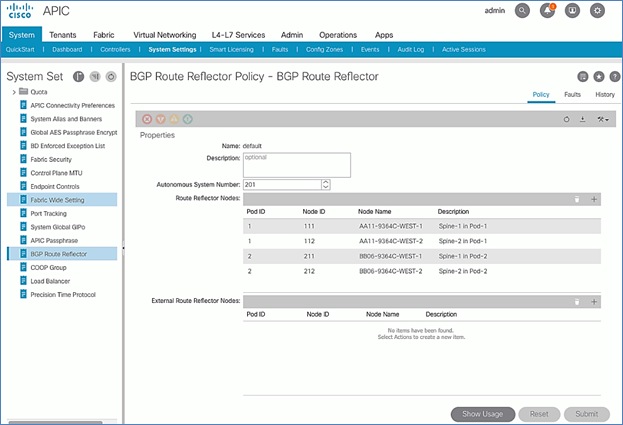Select Precision Time Protocol
Screen dimensions: 623x425
[63, 294]
